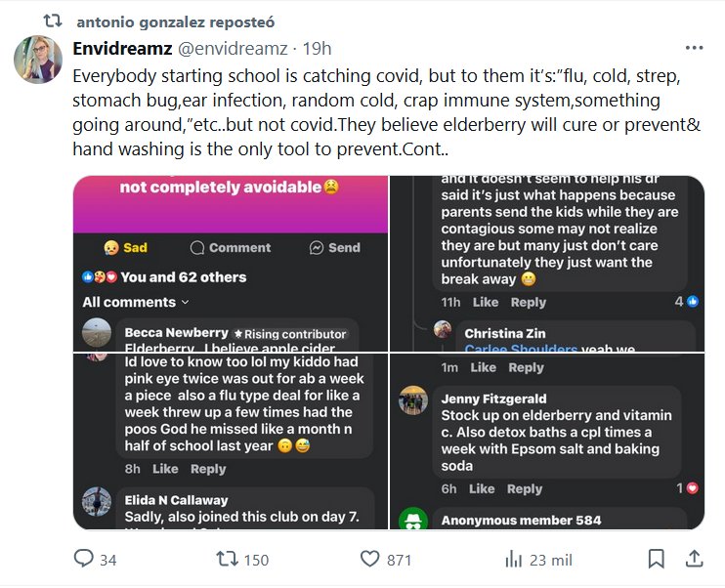Click the 871 likes count

point(399,560)
